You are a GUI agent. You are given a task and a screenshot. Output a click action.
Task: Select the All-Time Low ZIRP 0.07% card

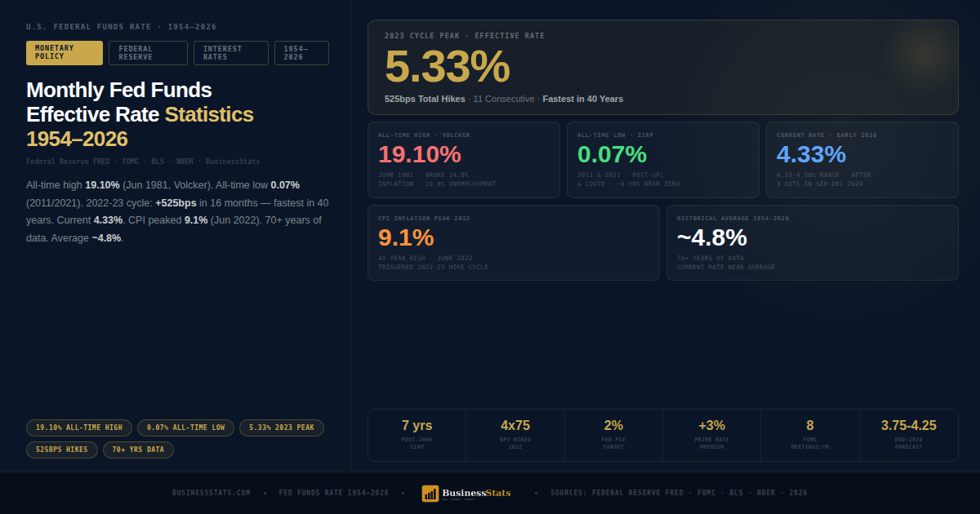663,159
